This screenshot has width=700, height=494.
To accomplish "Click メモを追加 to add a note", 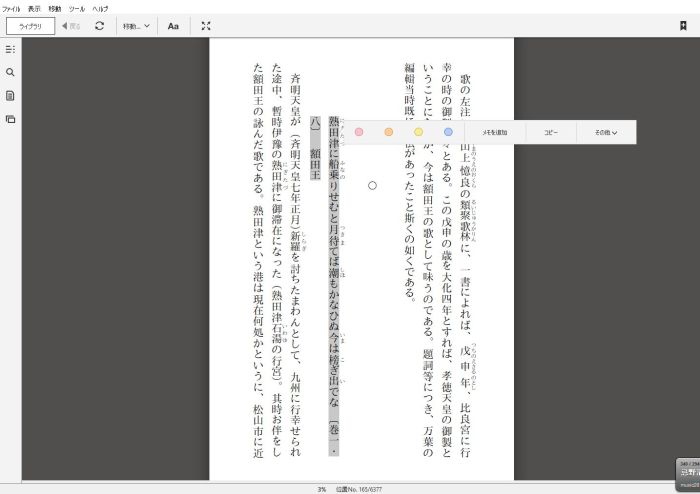I will tap(495, 132).
